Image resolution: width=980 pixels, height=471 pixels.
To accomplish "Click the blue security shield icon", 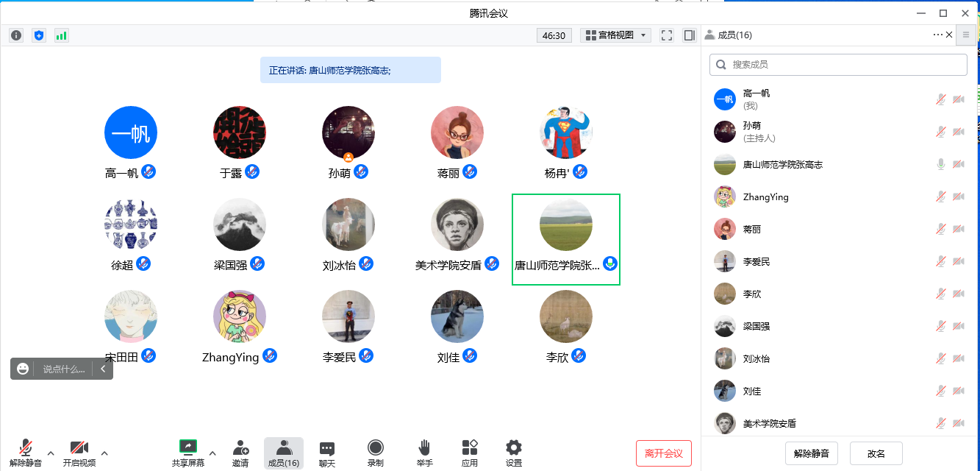I will click(x=39, y=35).
